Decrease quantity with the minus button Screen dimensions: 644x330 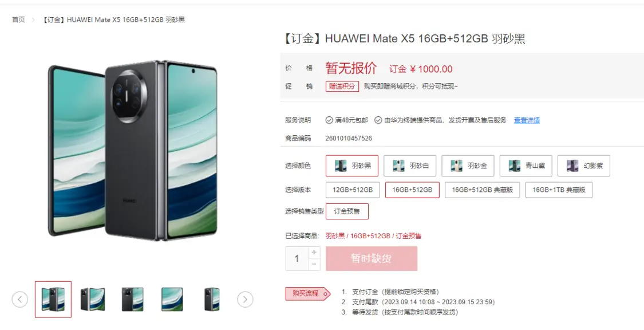coord(314,264)
